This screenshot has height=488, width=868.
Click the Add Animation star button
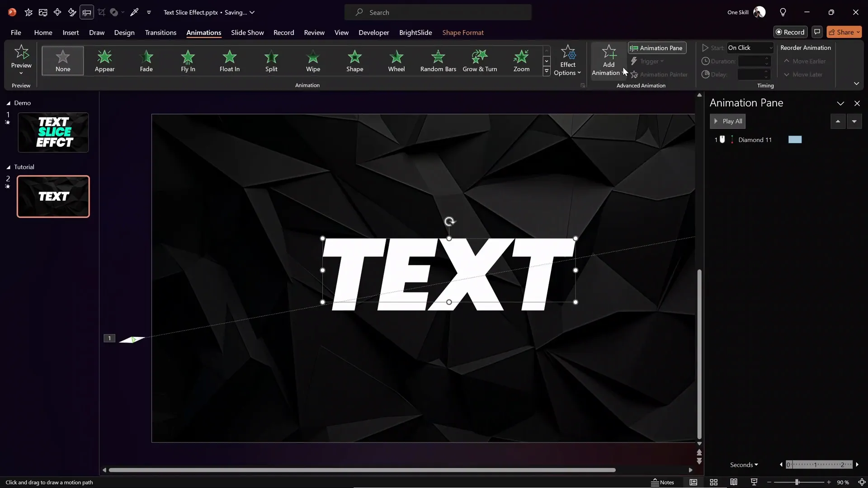coord(609,60)
